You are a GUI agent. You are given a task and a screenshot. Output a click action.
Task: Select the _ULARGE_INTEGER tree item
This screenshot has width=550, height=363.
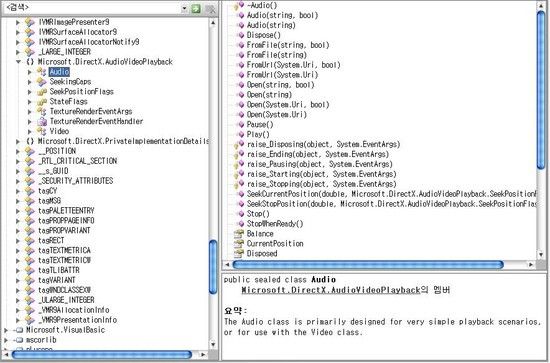tap(66, 300)
